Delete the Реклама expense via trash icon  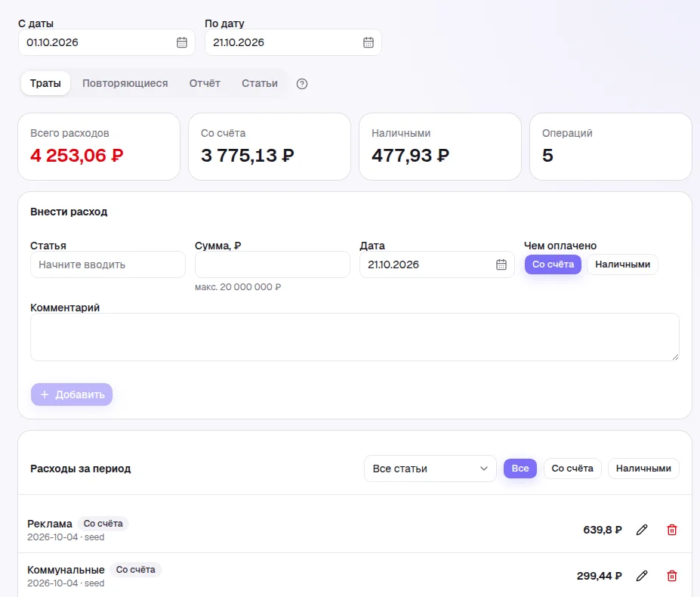[672, 530]
